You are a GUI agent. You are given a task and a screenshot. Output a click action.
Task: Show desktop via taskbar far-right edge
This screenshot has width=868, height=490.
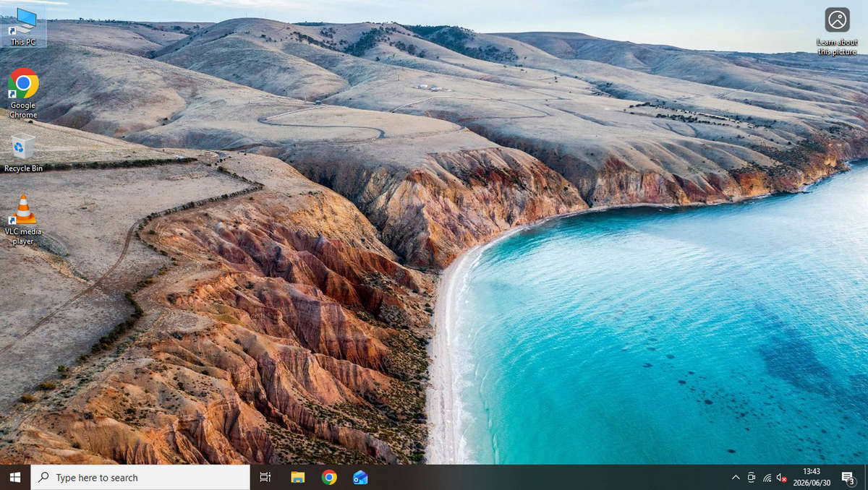(x=866, y=477)
